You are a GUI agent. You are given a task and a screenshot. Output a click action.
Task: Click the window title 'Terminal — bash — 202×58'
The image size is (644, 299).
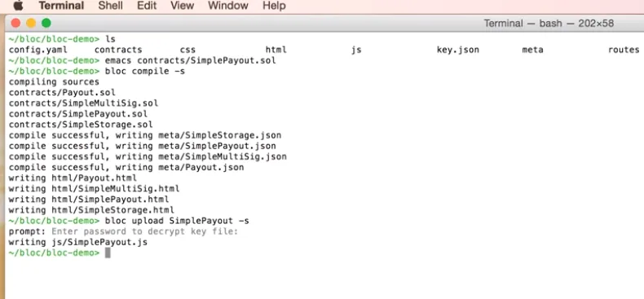tap(549, 24)
